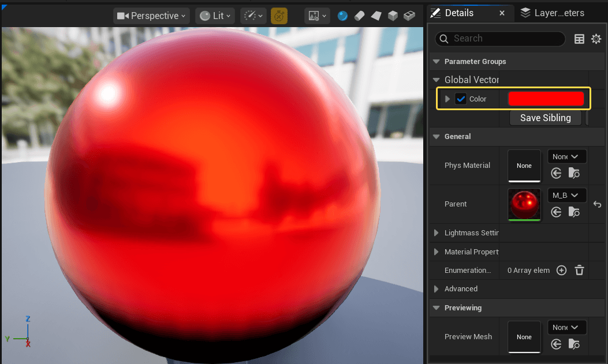
Task: Expand the Lightmass Settings section
Action: pyautogui.click(x=437, y=233)
